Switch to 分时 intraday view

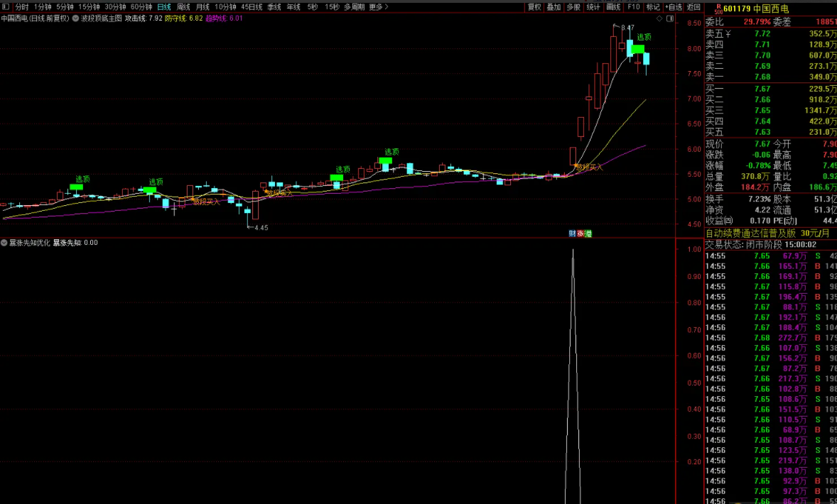click(21, 7)
